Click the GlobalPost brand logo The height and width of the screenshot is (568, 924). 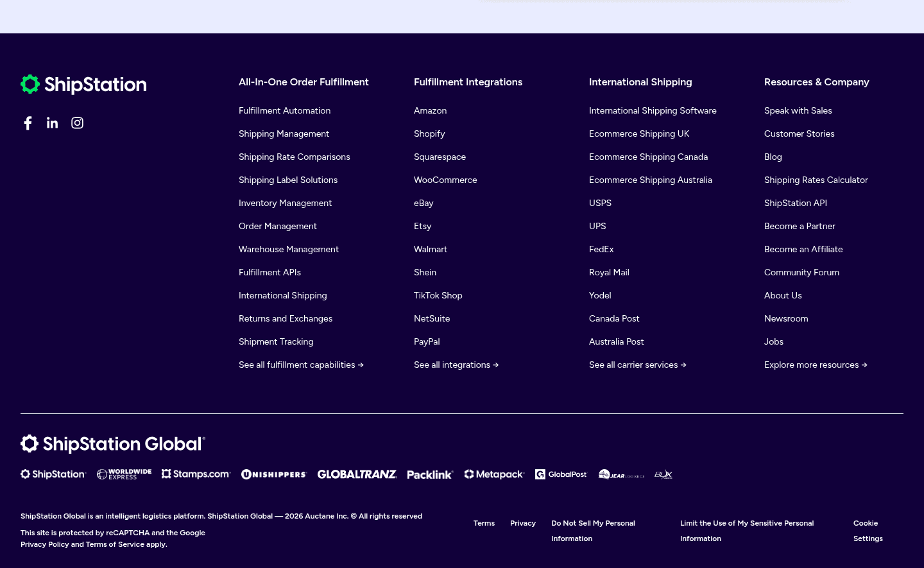point(561,474)
